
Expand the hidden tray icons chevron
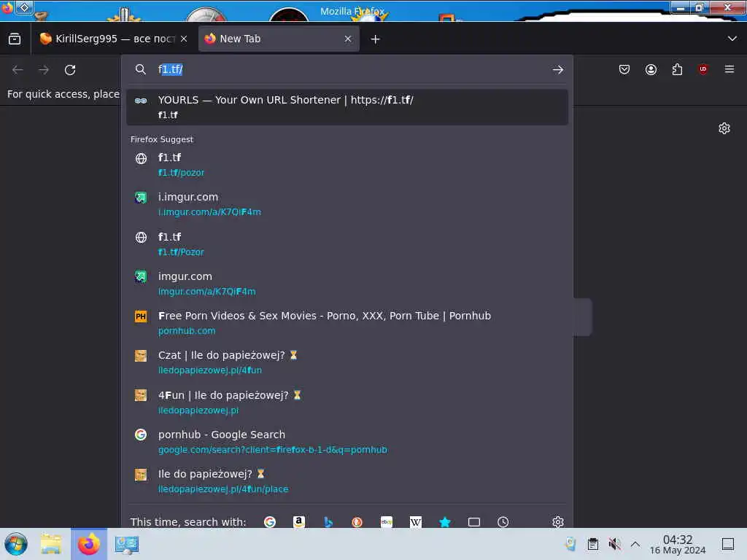(635, 543)
